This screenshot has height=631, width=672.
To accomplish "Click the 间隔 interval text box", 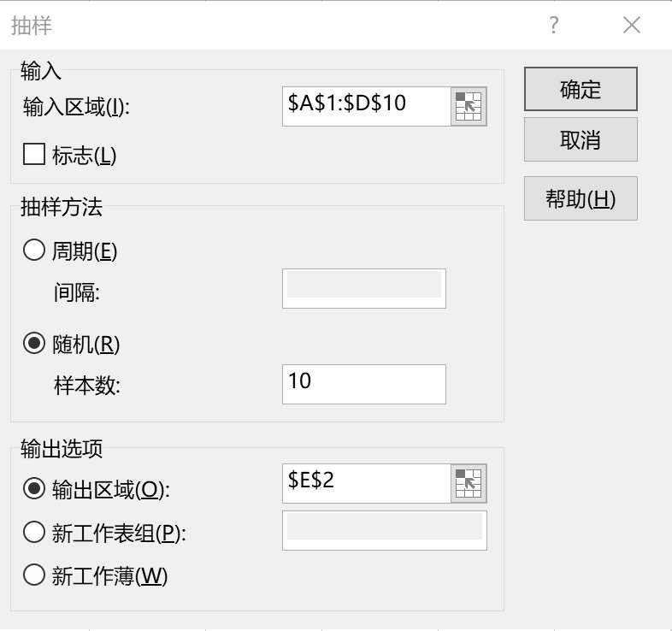I will click(364, 288).
